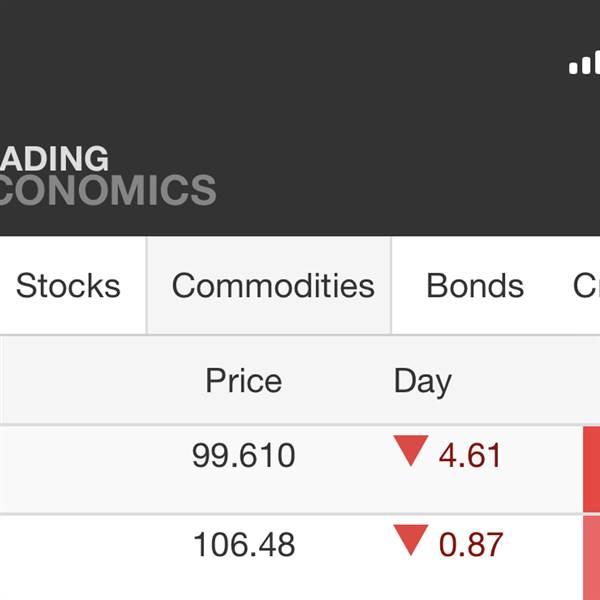
Task: Click the gray ECONOMICS word in the logo
Action: pos(108,190)
